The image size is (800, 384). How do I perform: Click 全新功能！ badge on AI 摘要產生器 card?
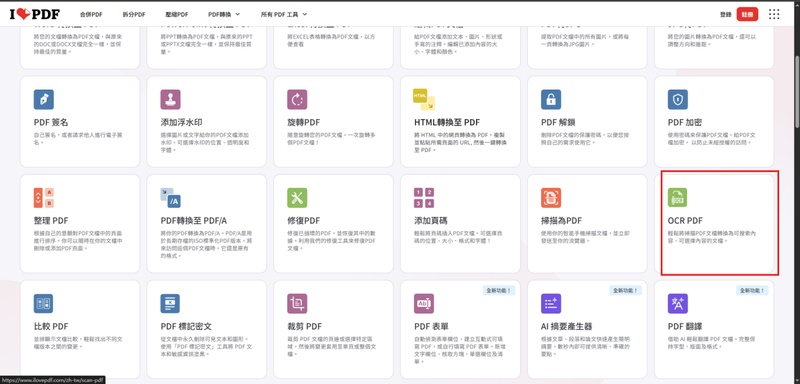[625, 290]
